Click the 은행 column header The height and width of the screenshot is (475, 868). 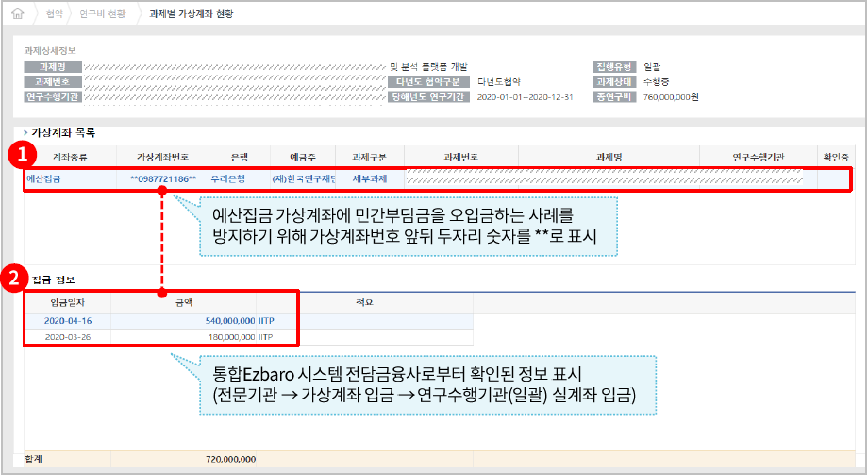239,157
